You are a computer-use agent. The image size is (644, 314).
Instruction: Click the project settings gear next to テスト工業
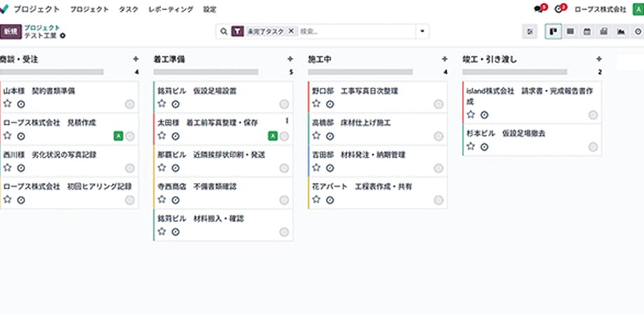(62, 36)
